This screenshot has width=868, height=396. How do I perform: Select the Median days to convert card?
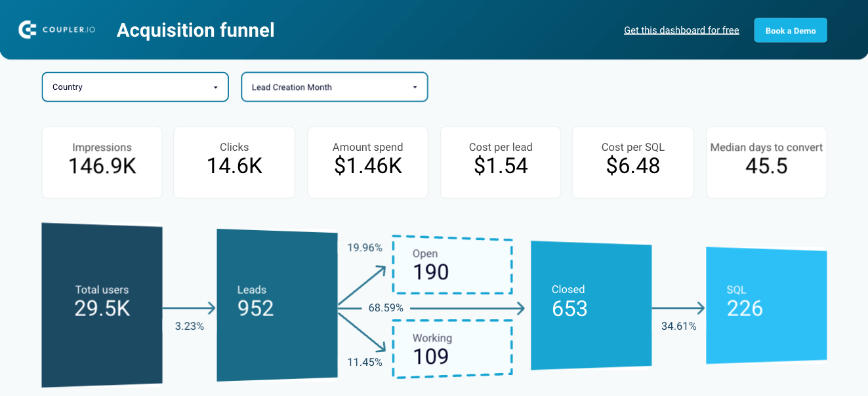[x=766, y=162]
